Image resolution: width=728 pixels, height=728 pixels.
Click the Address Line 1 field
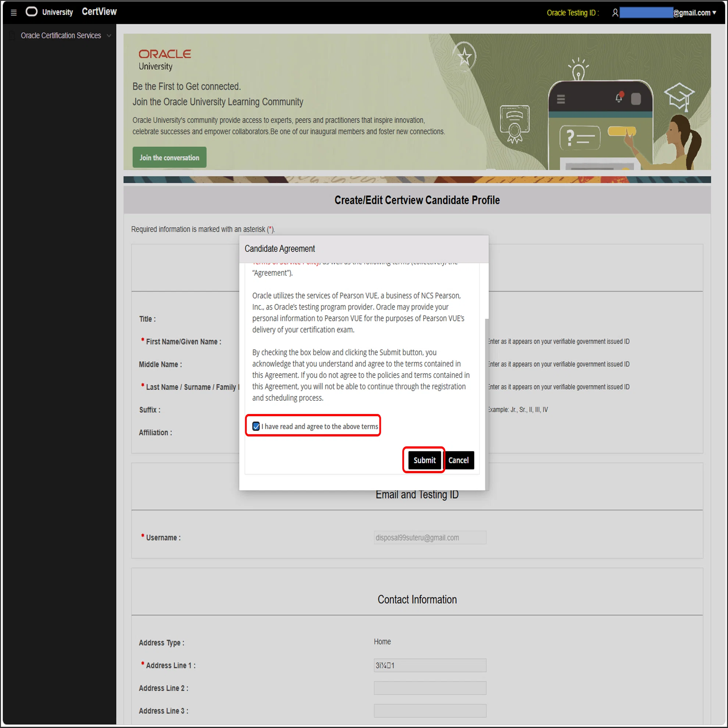click(x=430, y=665)
